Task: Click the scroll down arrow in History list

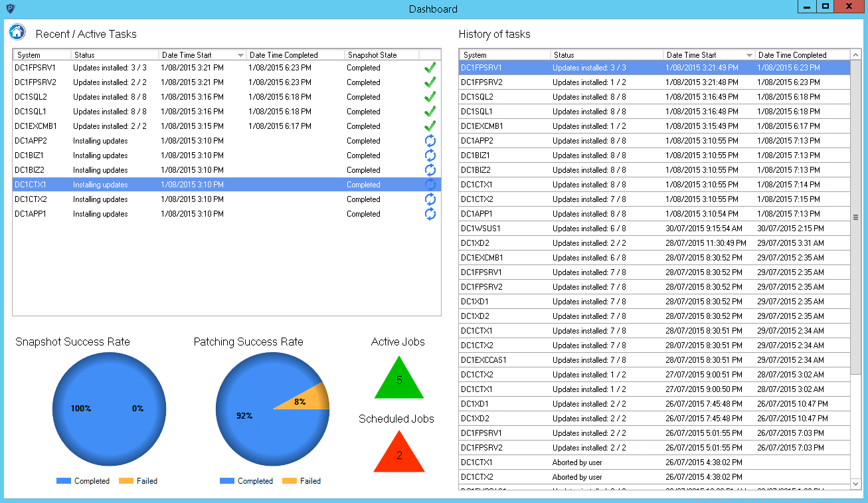Action: coord(855,484)
